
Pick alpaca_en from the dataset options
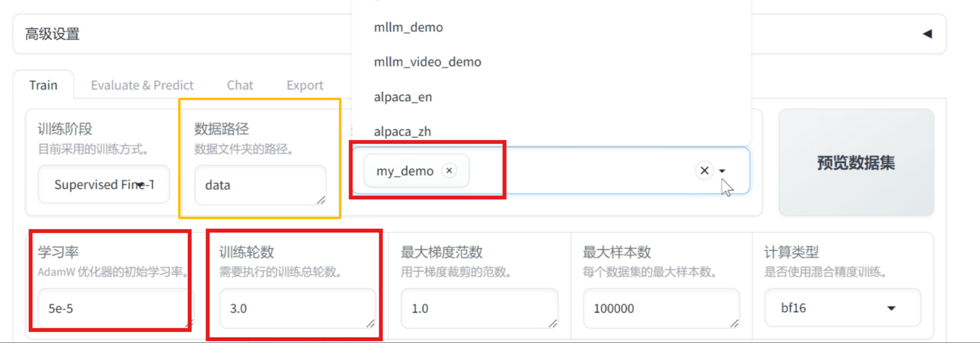point(403,97)
